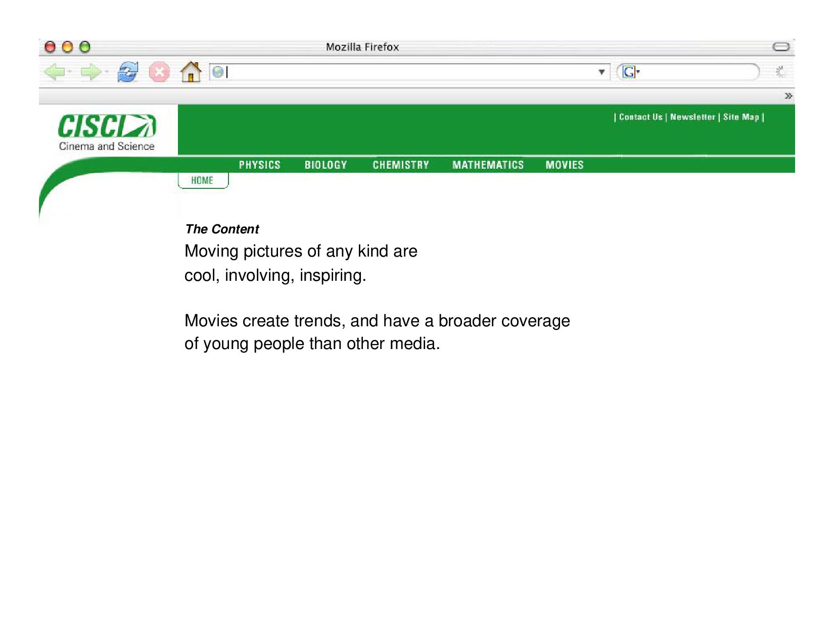The height and width of the screenshot is (644, 834).
Task: Toggle the toolbar pill button in the title bar
Action: pos(781,47)
